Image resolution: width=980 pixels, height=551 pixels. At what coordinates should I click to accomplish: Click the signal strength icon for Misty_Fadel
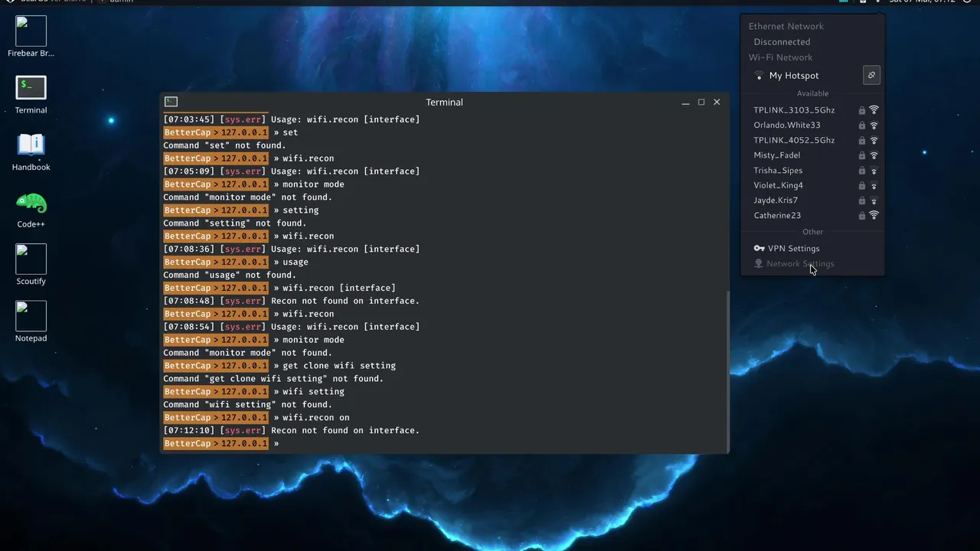pos(874,155)
